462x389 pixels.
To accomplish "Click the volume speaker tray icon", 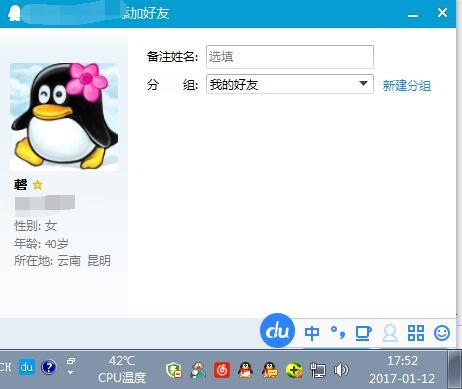I will (x=341, y=370).
